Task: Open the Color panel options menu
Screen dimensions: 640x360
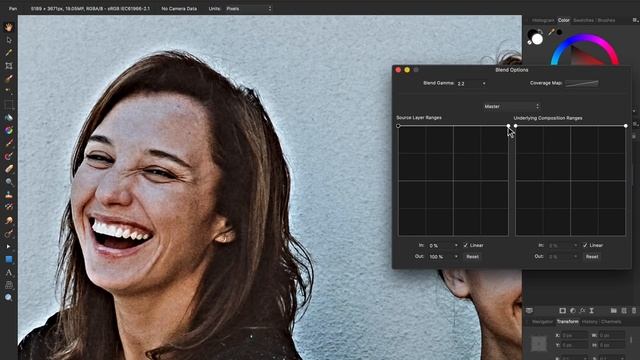Action: point(635,20)
